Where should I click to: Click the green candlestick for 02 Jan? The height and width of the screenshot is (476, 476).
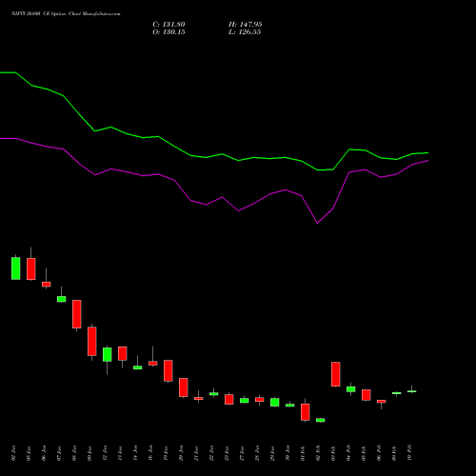[x=16, y=268]
